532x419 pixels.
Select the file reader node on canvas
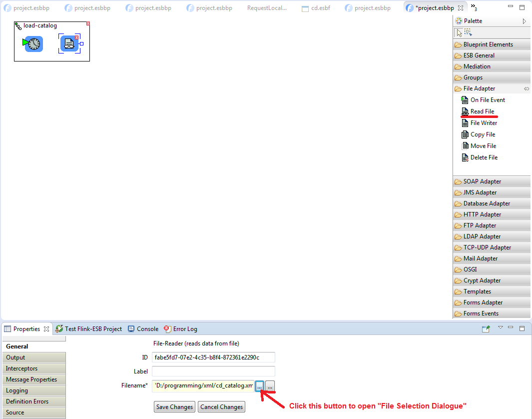coord(69,44)
